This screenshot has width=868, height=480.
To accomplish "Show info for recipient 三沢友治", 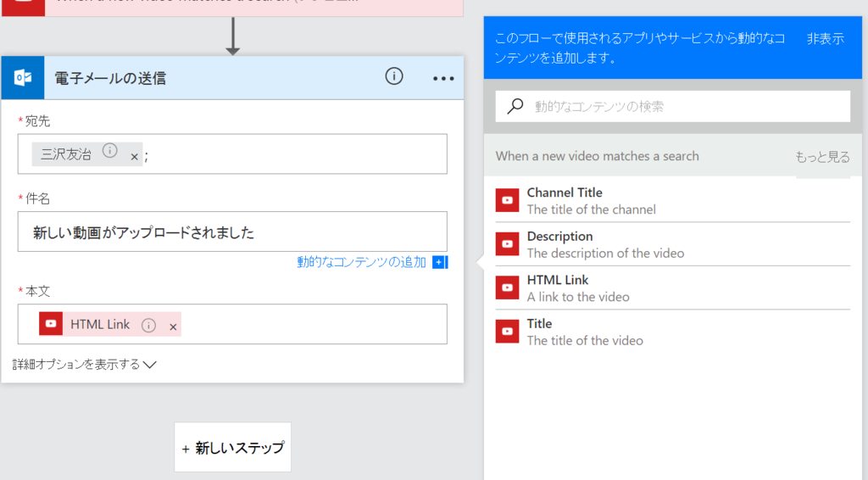I will pyautogui.click(x=109, y=151).
